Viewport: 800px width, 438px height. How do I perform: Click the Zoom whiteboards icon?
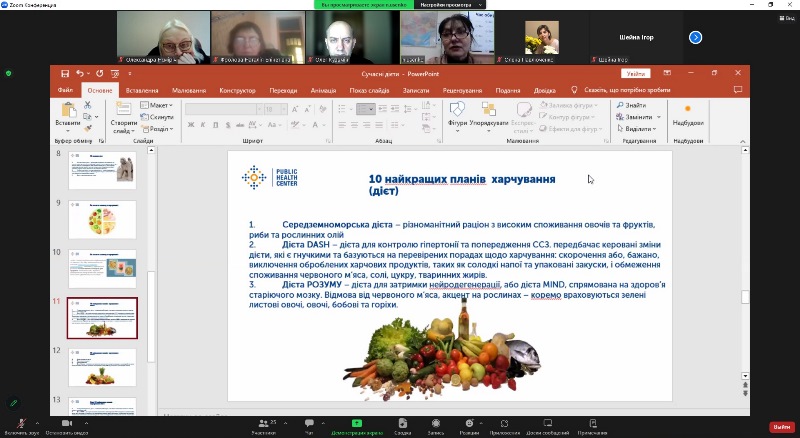[547, 423]
